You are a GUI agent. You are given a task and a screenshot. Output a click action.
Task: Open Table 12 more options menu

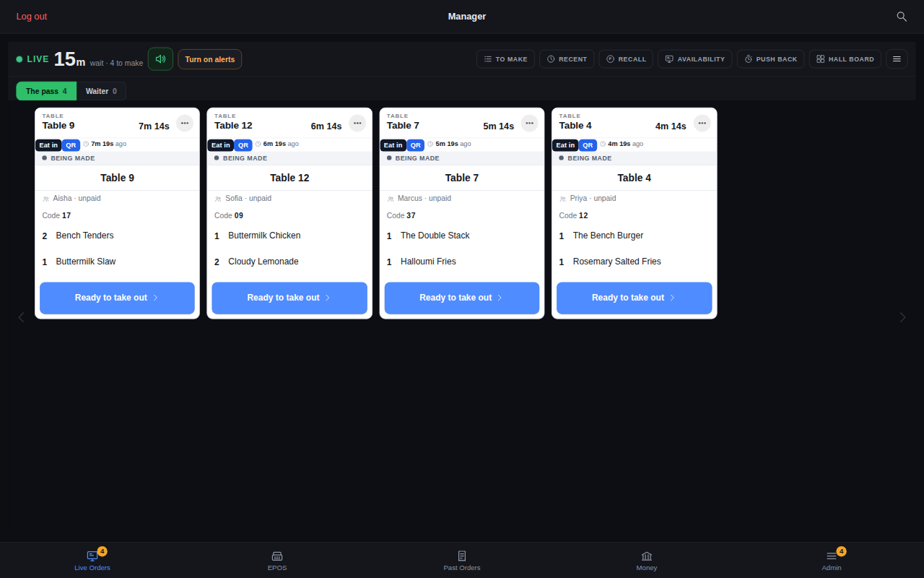[357, 124]
